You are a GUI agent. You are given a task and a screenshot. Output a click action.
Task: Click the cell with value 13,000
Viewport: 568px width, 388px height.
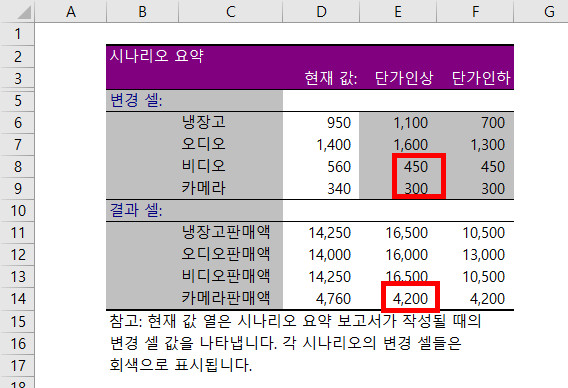tap(475, 255)
